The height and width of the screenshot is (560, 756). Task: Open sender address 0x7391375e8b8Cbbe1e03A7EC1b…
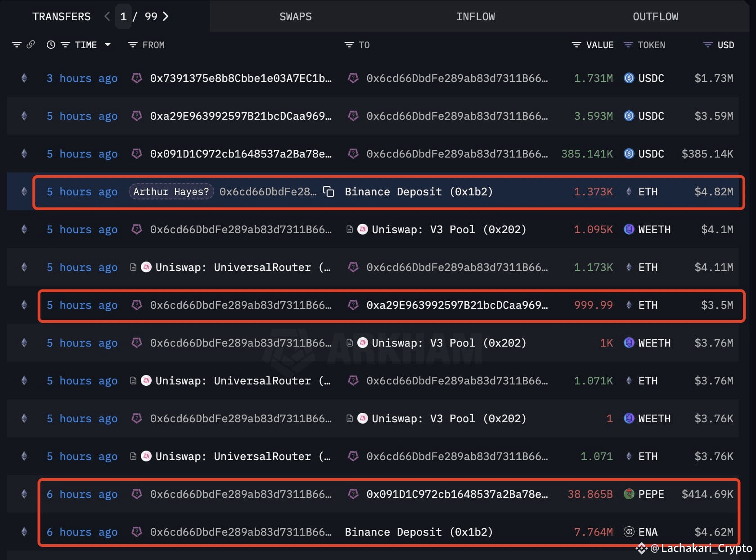tap(241, 78)
